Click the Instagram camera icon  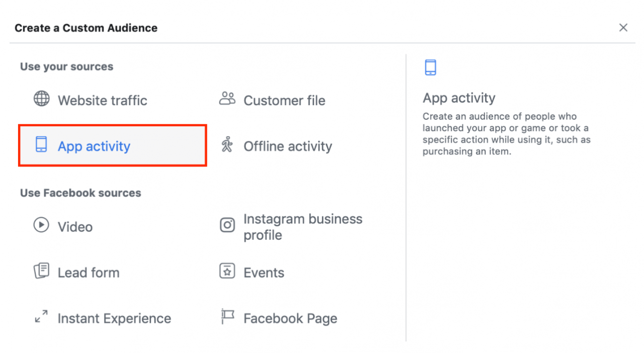click(x=227, y=225)
